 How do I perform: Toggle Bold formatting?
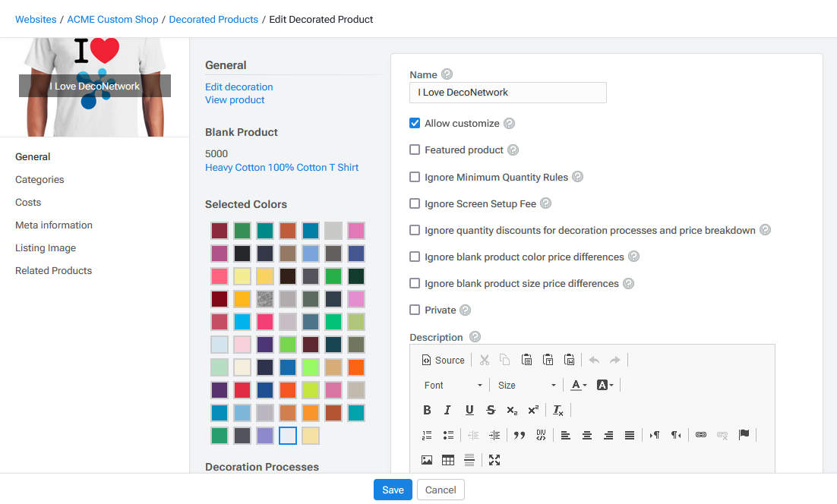click(x=427, y=410)
